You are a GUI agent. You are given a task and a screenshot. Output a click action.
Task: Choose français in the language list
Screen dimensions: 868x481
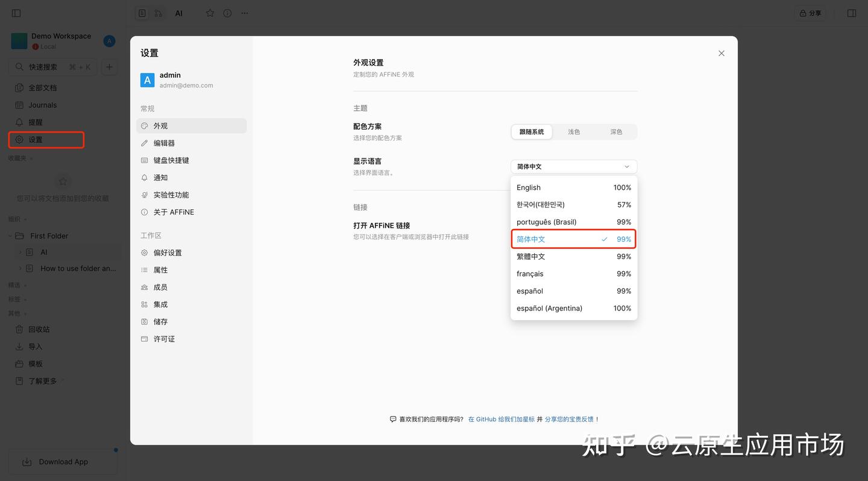(574, 274)
